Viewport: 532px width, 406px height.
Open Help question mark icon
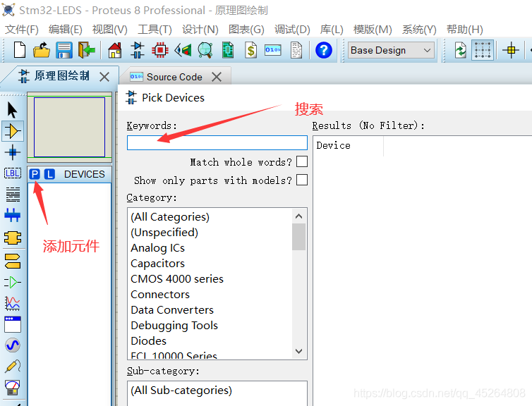324,50
